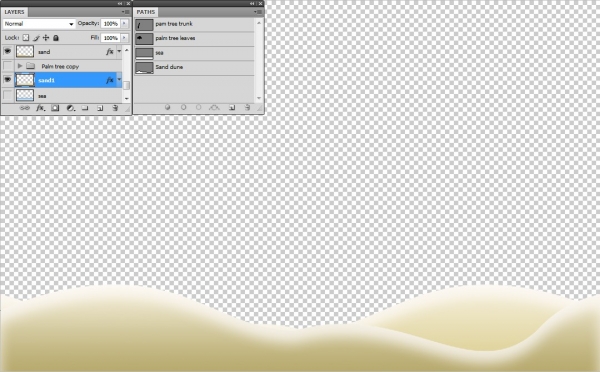Click the sand1 layer thumbnail
Screen dimensions: 600x372
(x=25, y=80)
